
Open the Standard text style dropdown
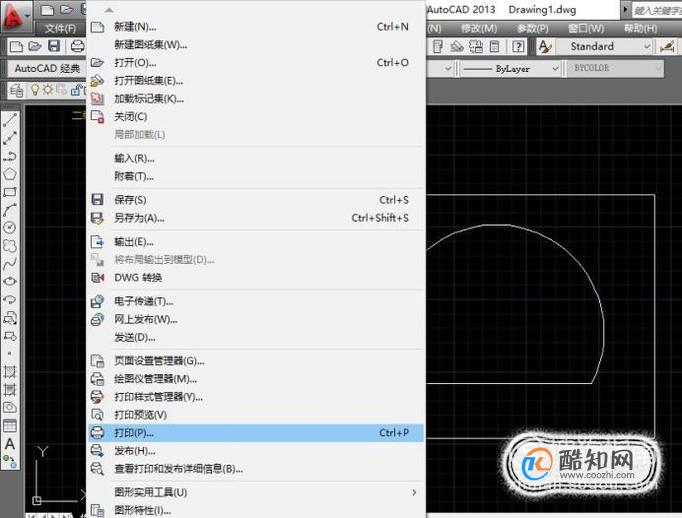605,46
